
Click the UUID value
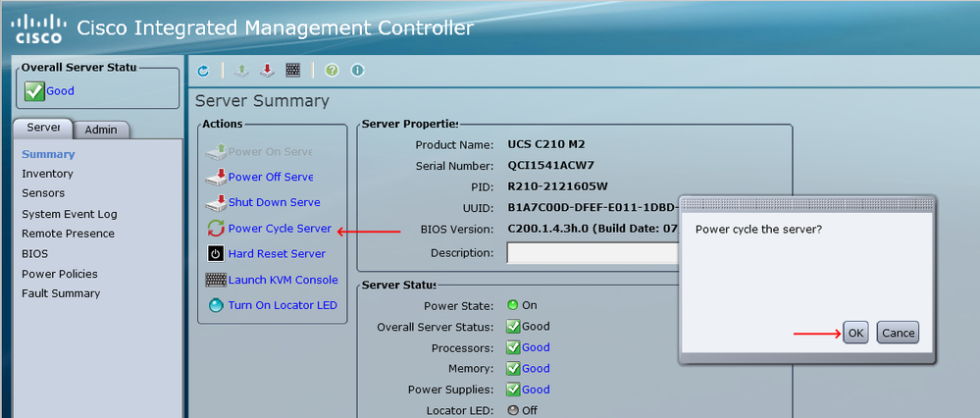click(593, 208)
